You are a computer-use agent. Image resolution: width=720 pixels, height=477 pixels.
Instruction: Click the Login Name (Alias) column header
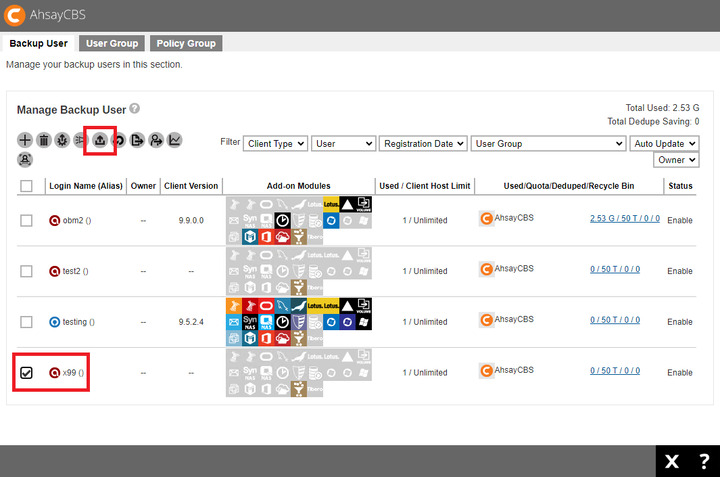[85, 186]
